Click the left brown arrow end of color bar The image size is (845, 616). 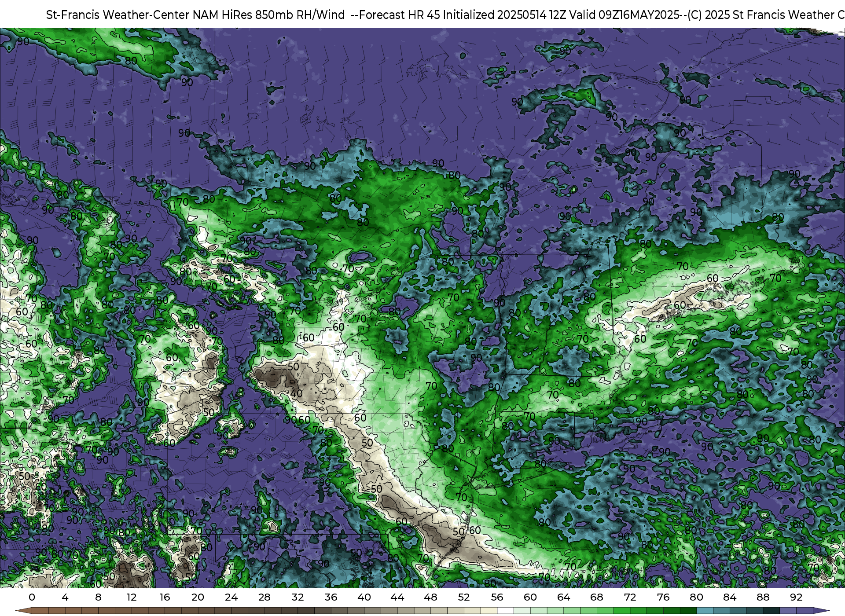[23, 611]
